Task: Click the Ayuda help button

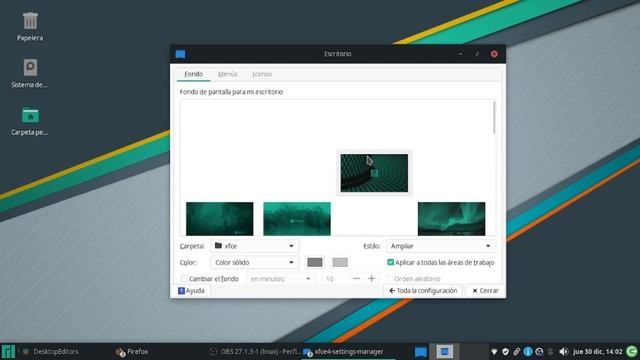Action: (x=191, y=291)
